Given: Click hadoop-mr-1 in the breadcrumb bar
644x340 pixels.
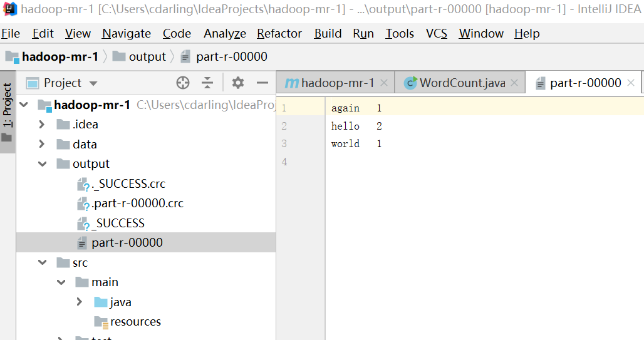Looking at the screenshot, I should (x=60, y=56).
